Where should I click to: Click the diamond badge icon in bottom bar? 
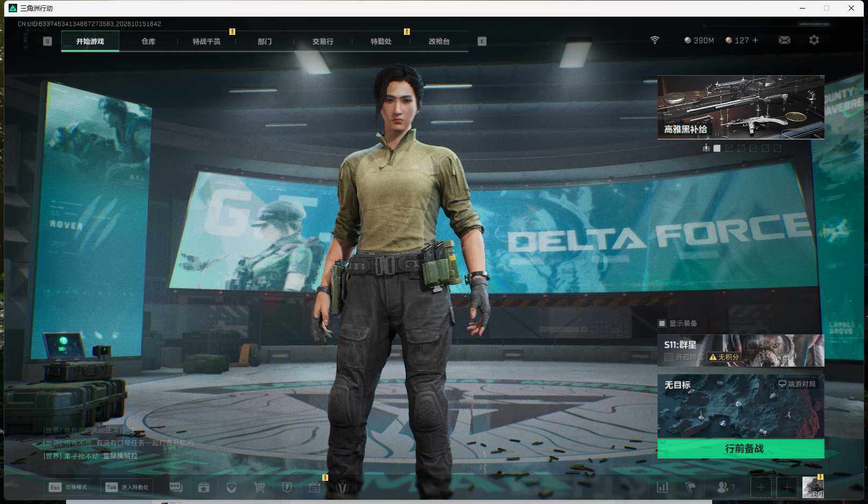pos(232,487)
